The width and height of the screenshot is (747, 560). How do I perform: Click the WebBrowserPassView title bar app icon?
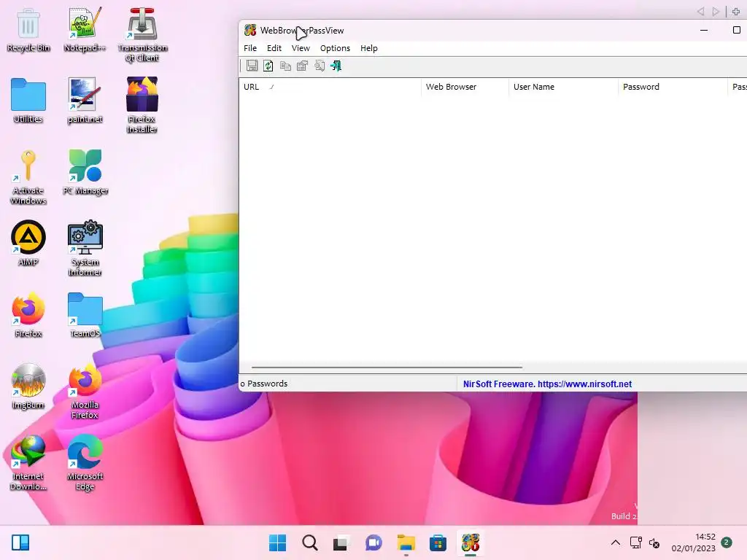tap(250, 31)
